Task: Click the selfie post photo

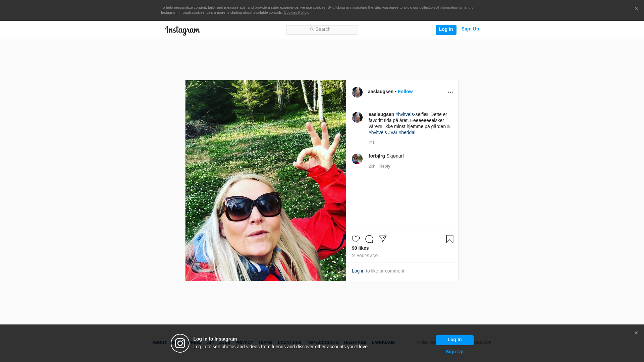Action: click(x=266, y=180)
